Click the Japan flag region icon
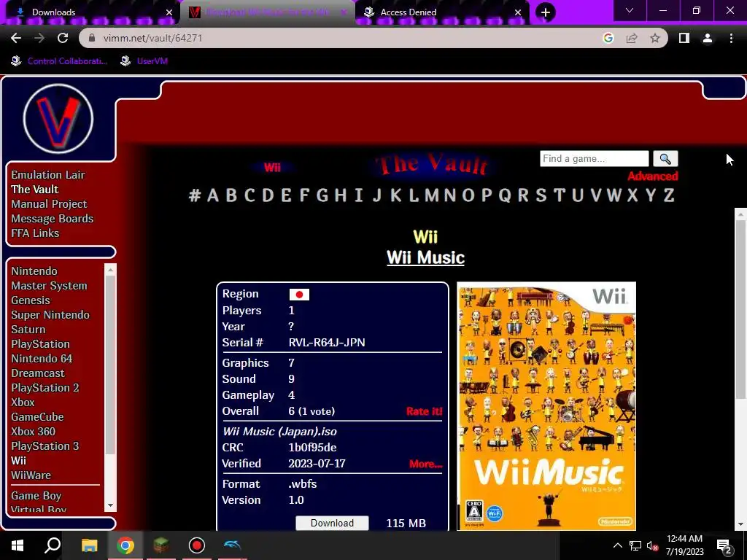 [x=299, y=295]
